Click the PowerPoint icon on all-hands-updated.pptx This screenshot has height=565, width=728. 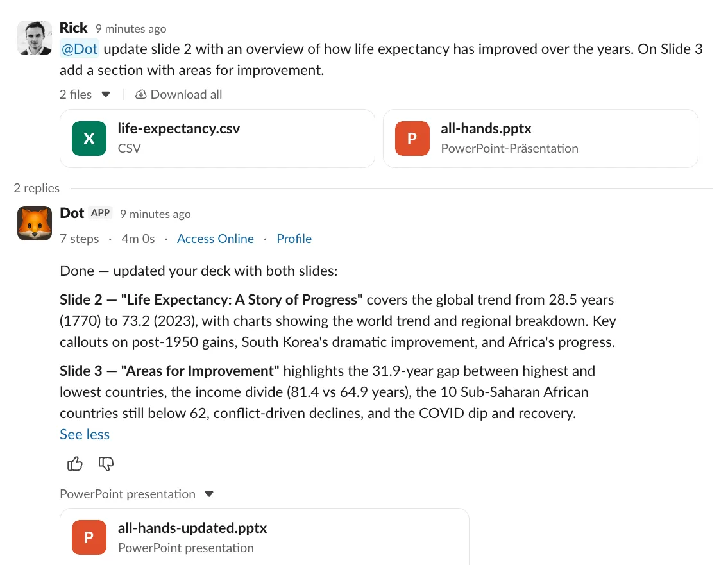[89, 537]
